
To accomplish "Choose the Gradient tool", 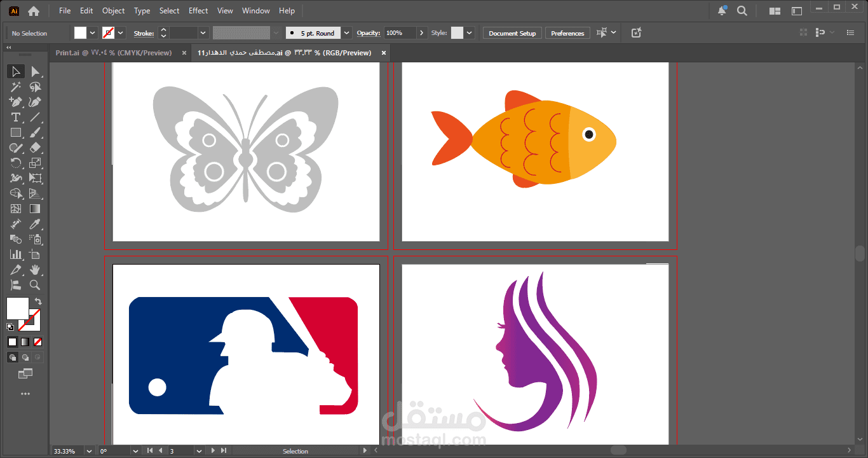I will pos(36,209).
